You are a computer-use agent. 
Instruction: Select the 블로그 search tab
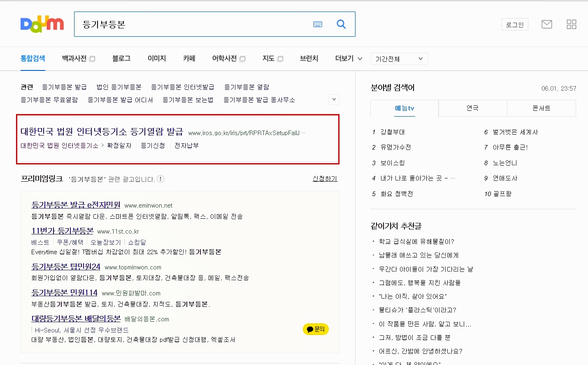pos(121,58)
